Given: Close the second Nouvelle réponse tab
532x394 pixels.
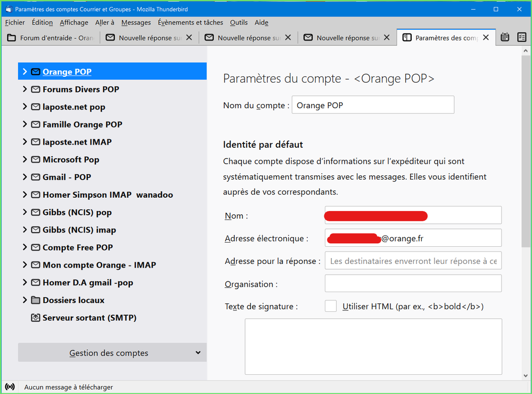Looking at the screenshot, I should (x=288, y=37).
